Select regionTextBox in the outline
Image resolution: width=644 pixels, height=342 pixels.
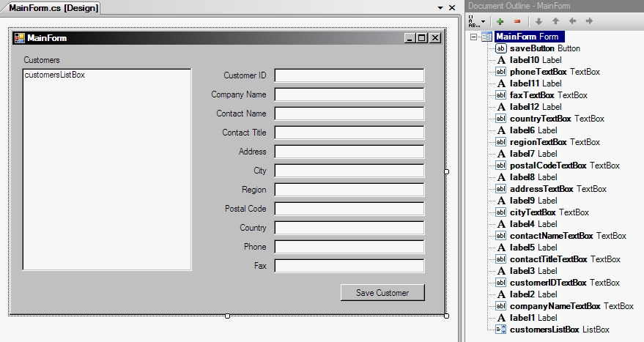pos(555,142)
